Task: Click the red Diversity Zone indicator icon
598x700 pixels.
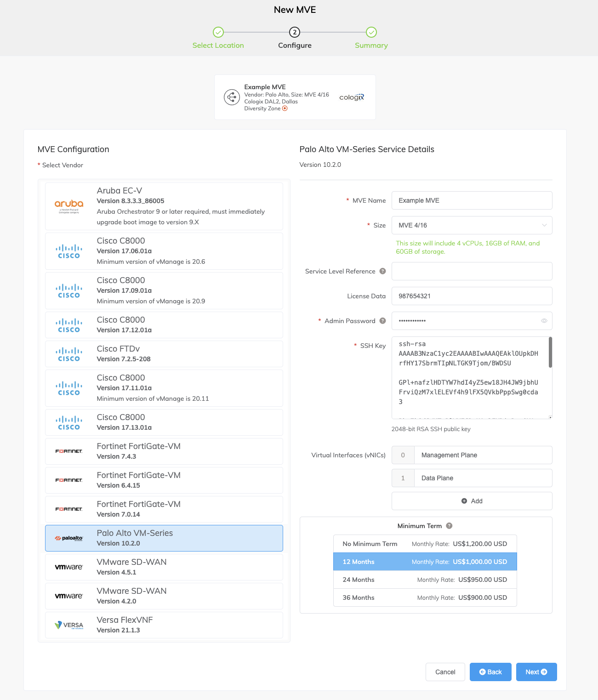Action: (x=285, y=108)
